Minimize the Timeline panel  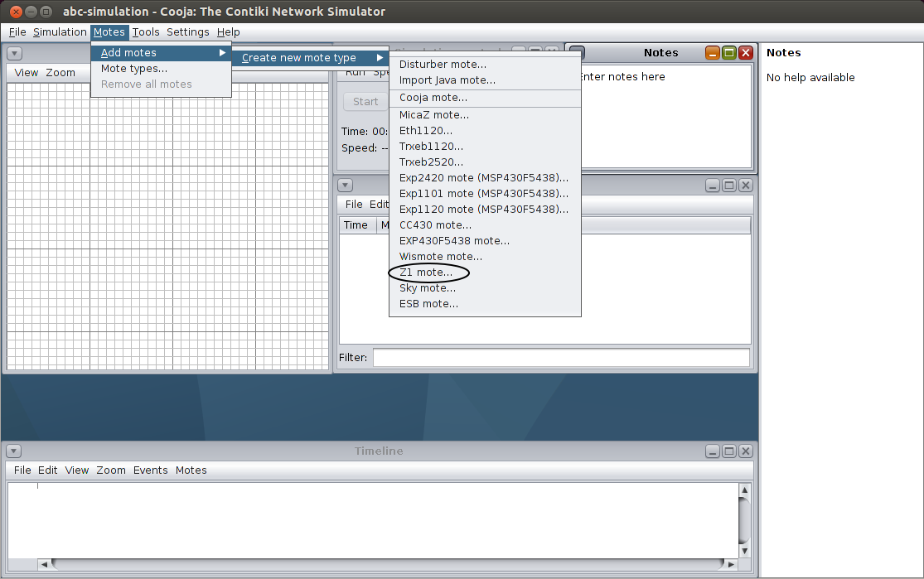pos(713,451)
